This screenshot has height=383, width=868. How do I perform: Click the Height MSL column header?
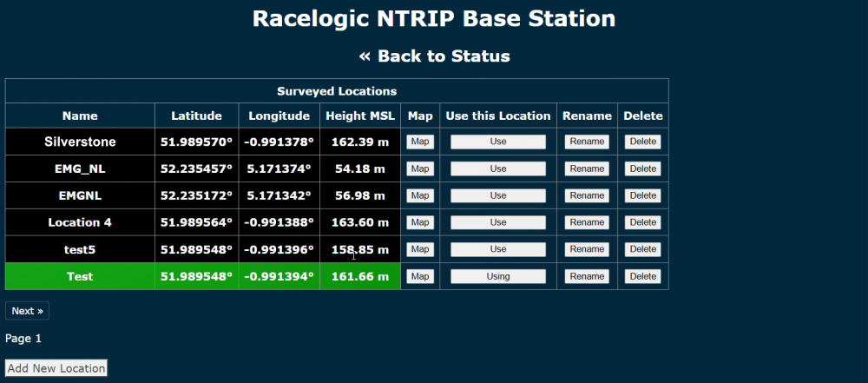tap(360, 116)
